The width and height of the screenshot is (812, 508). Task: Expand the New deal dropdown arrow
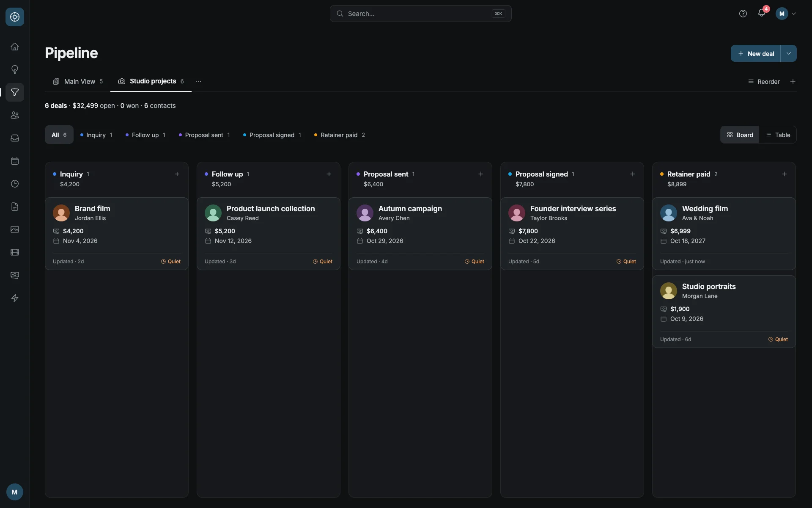click(789, 53)
